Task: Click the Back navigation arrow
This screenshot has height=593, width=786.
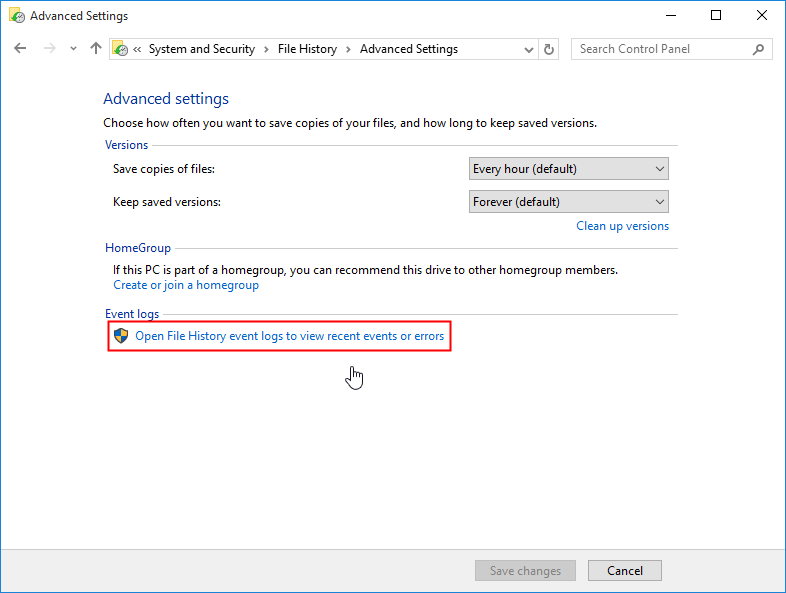Action: click(x=20, y=49)
